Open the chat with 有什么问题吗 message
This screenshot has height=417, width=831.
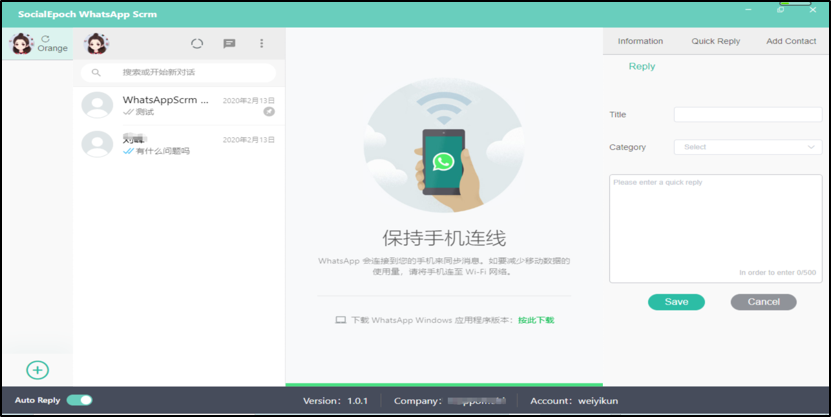point(179,145)
